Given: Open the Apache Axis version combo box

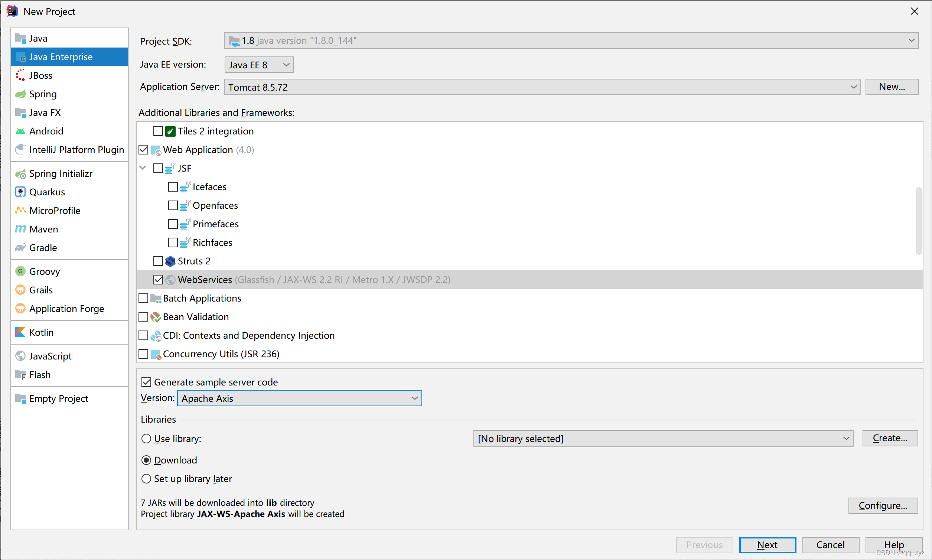Looking at the screenshot, I should 300,398.
